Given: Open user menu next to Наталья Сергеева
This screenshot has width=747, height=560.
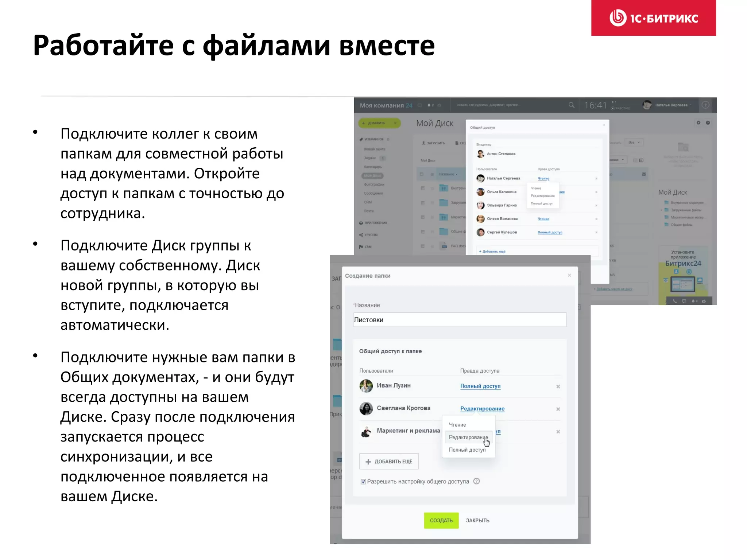Looking at the screenshot, I should (691, 105).
